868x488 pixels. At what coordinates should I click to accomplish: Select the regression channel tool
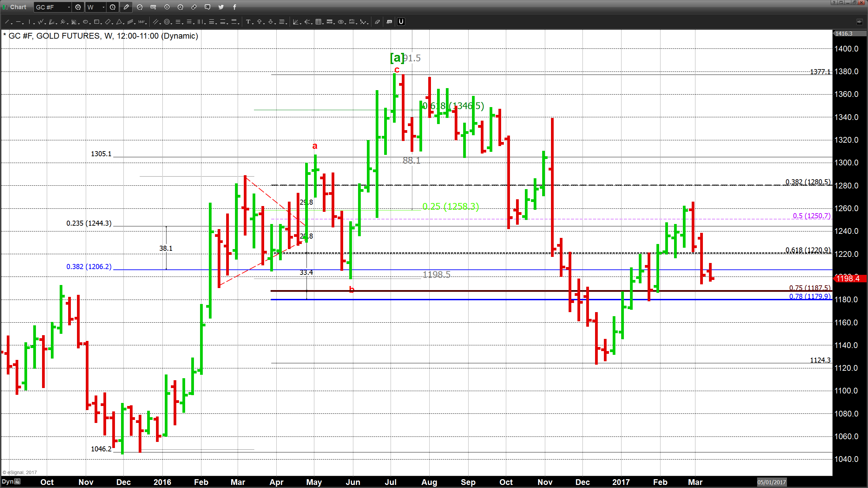(130, 22)
